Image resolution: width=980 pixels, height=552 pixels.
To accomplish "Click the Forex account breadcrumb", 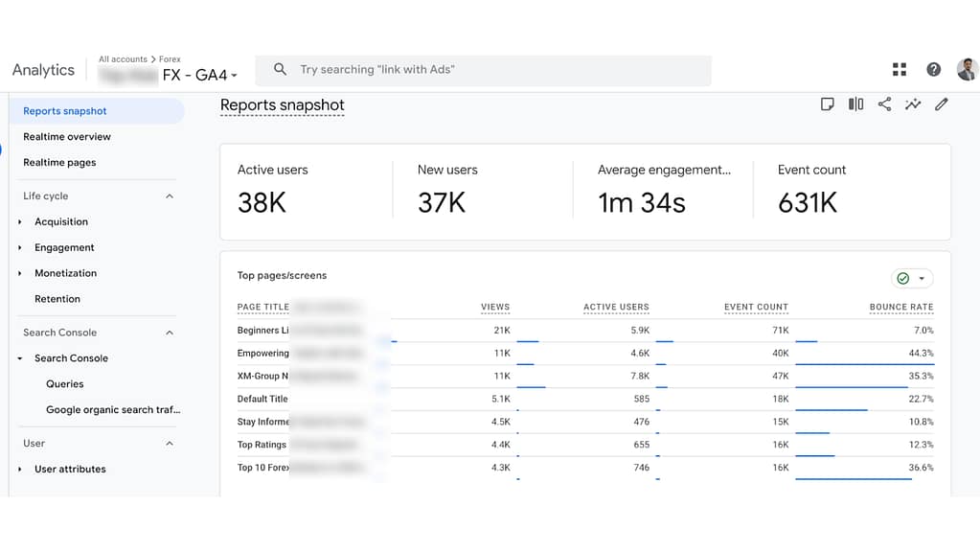I will (170, 59).
